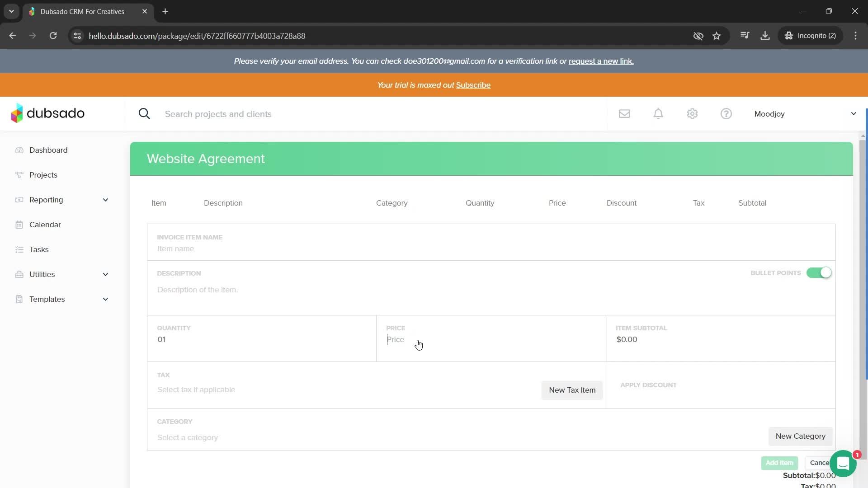Open the Tasks page

click(39, 249)
